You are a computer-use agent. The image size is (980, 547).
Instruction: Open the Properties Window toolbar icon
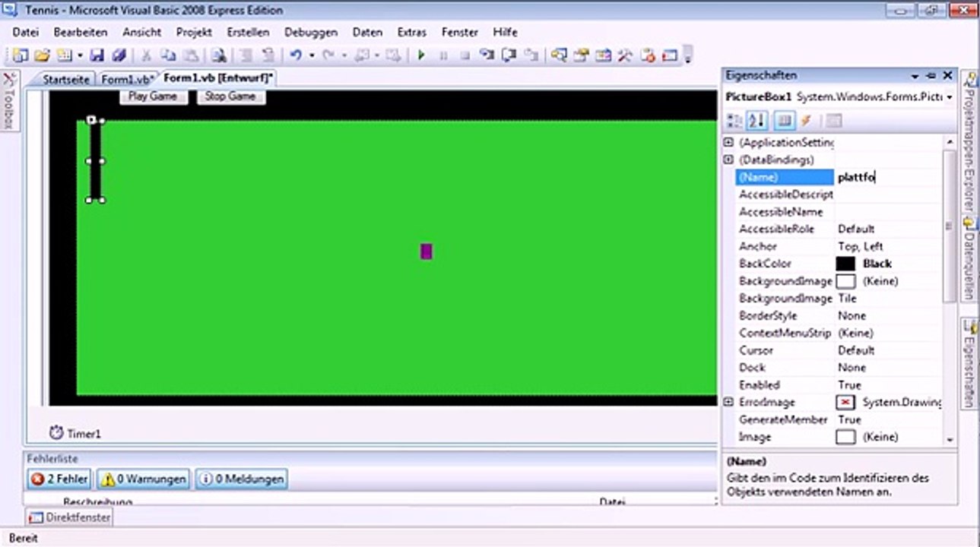[582, 55]
